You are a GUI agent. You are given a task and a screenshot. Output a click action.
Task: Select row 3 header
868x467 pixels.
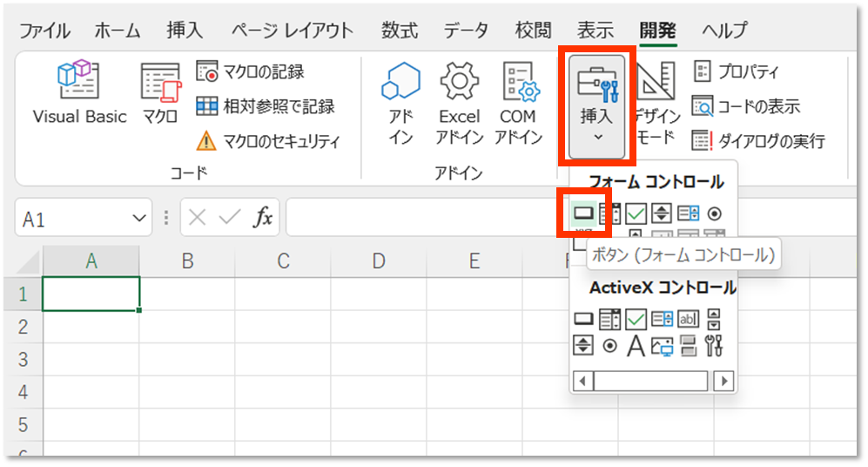pos(23,360)
